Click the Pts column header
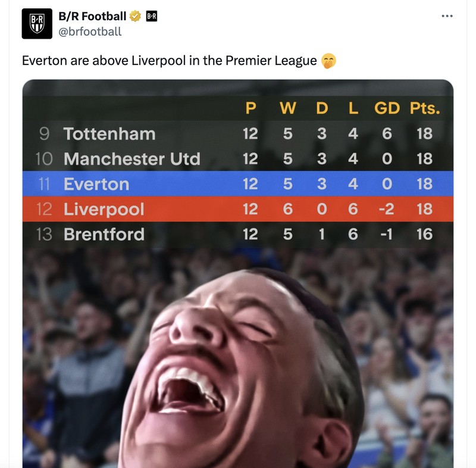The width and height of the screenshot is (476, 468). point(424,109)
